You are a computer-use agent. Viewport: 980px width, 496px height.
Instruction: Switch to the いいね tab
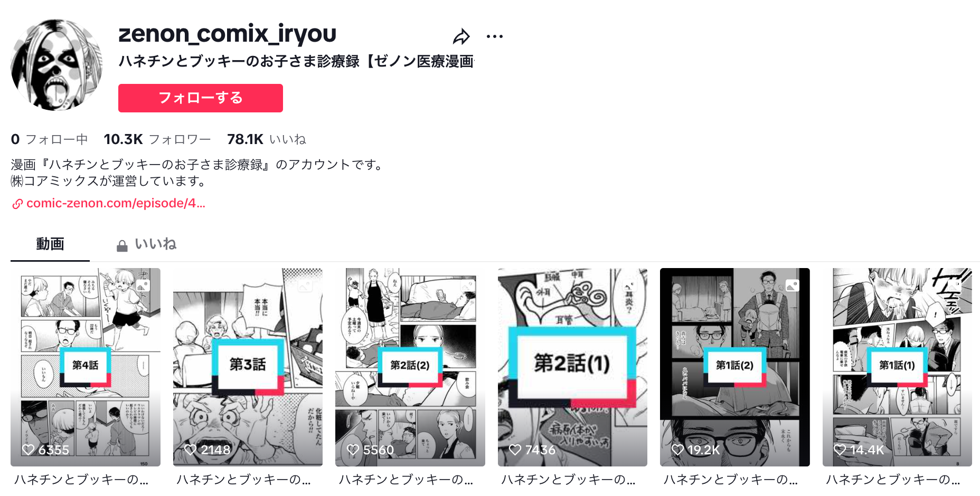[x=146, y=244]
